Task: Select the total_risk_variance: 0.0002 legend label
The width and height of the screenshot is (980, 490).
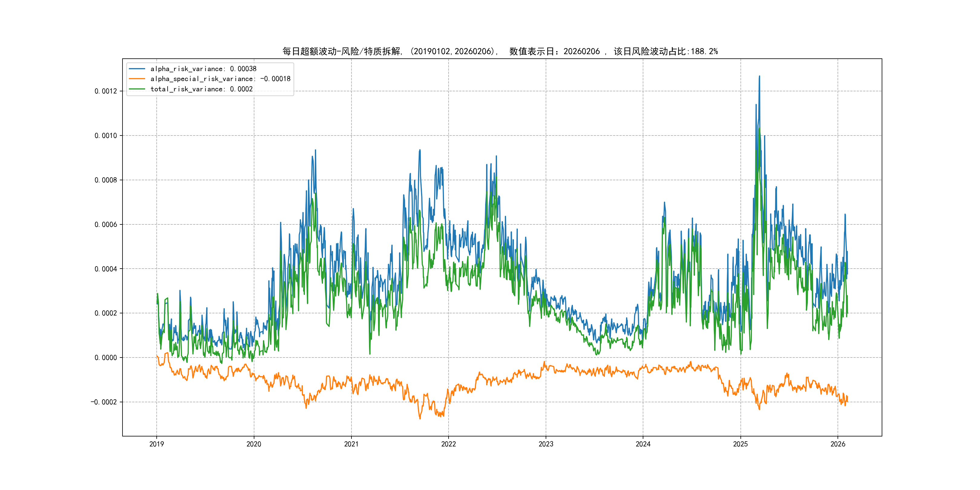Action: (x=201, y=89)
